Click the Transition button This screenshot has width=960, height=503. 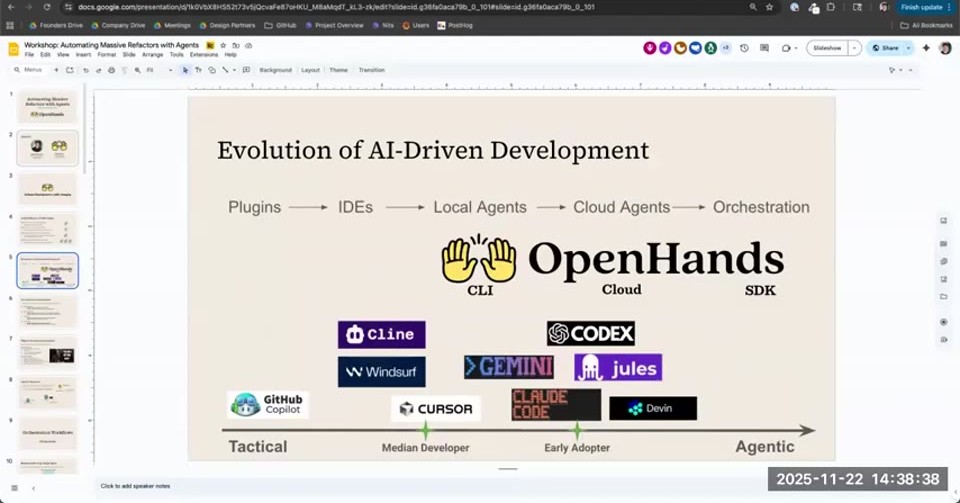[x=372, y=70]
